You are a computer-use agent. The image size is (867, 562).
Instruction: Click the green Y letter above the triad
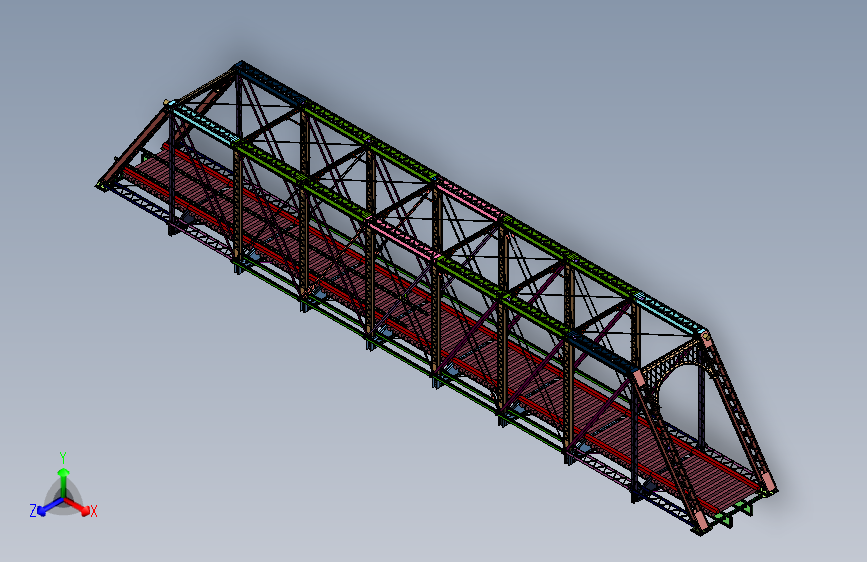tap(62, 456)
